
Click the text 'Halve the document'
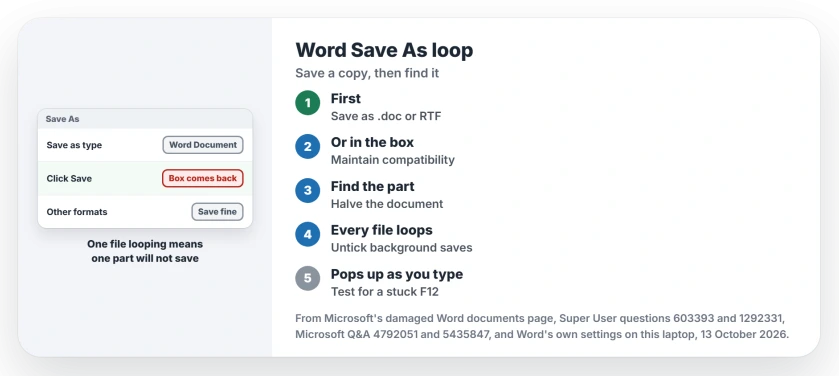[x=387, y=204]
